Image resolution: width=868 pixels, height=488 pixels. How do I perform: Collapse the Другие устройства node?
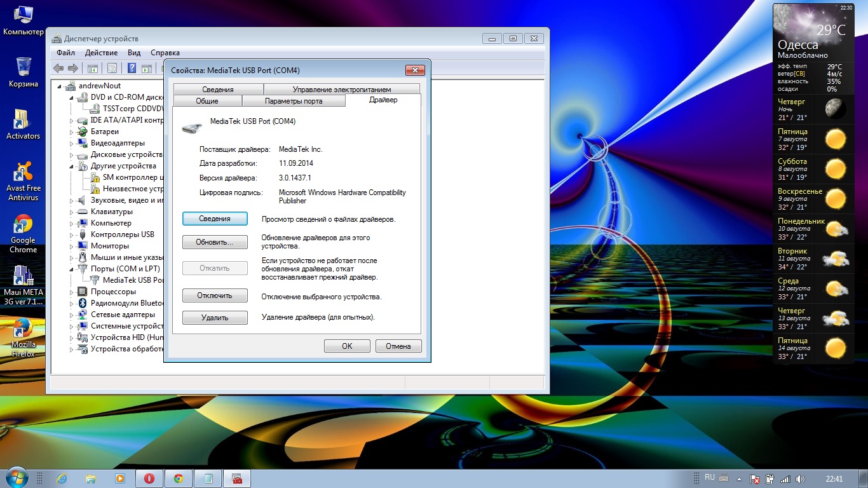[x=72, y=166]
